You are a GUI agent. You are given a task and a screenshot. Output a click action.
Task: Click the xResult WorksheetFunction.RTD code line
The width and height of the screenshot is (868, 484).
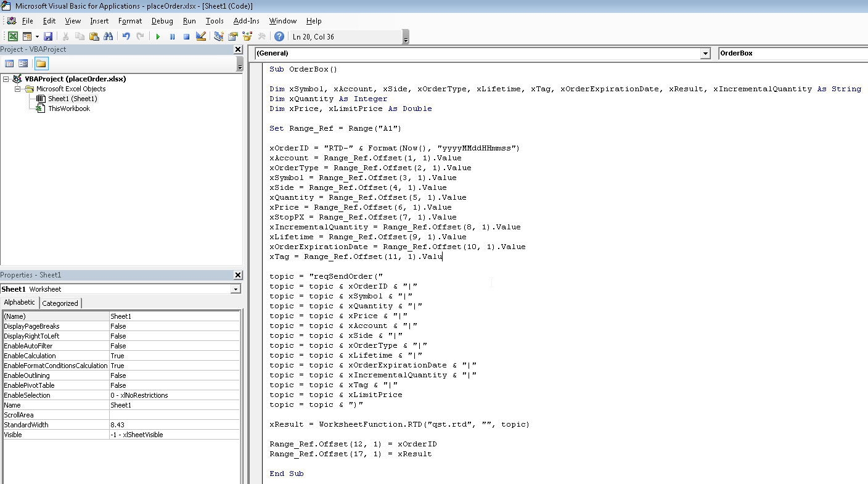(x=399, y=424)
